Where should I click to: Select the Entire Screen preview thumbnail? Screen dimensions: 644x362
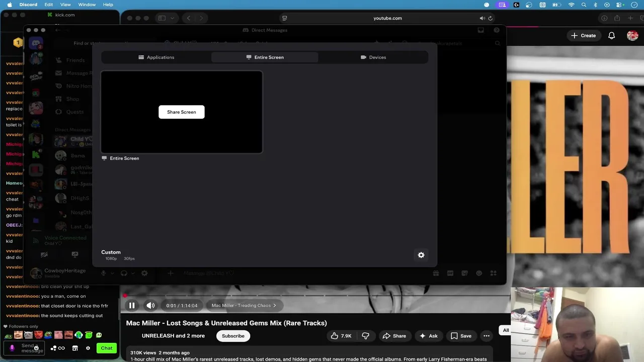tap(182, 112)
